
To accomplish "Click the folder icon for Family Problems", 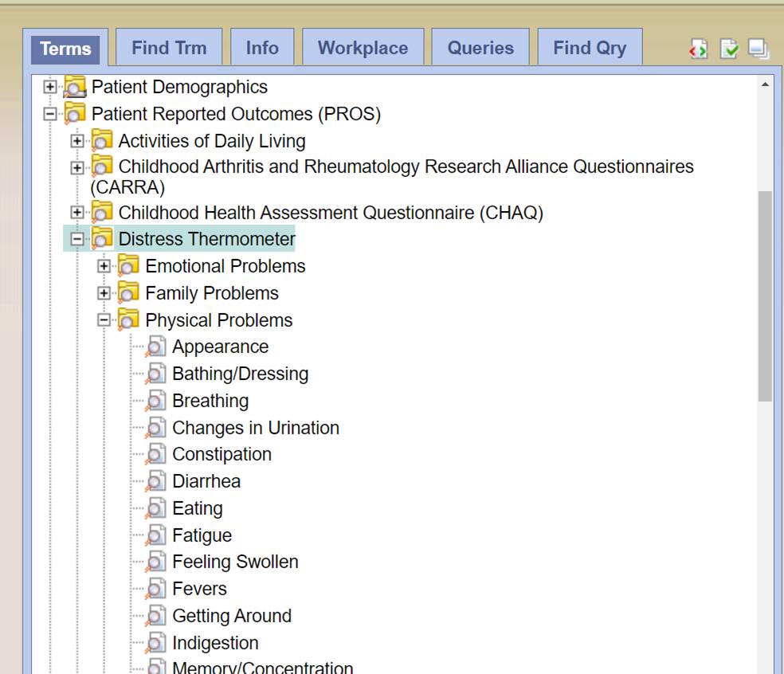I will coord(128,293).
